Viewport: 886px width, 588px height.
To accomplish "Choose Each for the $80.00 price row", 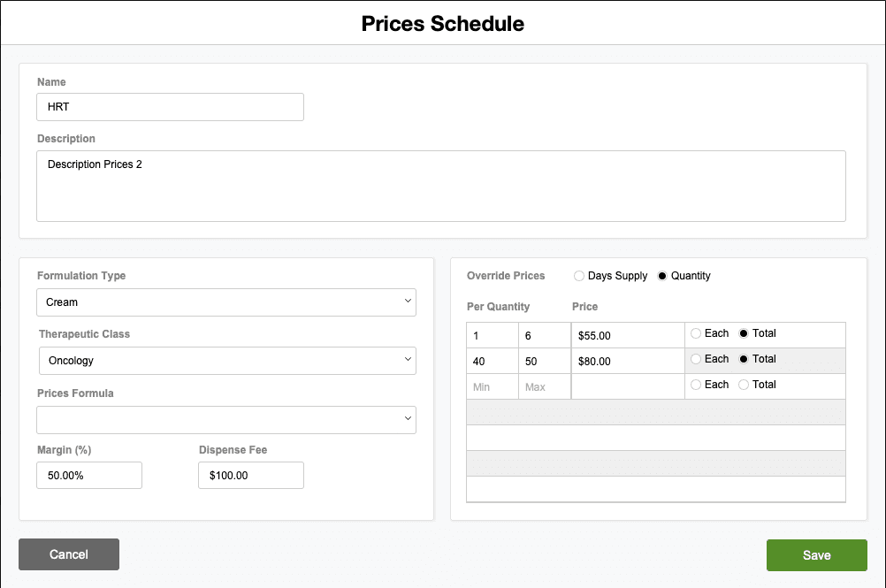I will click(696, 359).
